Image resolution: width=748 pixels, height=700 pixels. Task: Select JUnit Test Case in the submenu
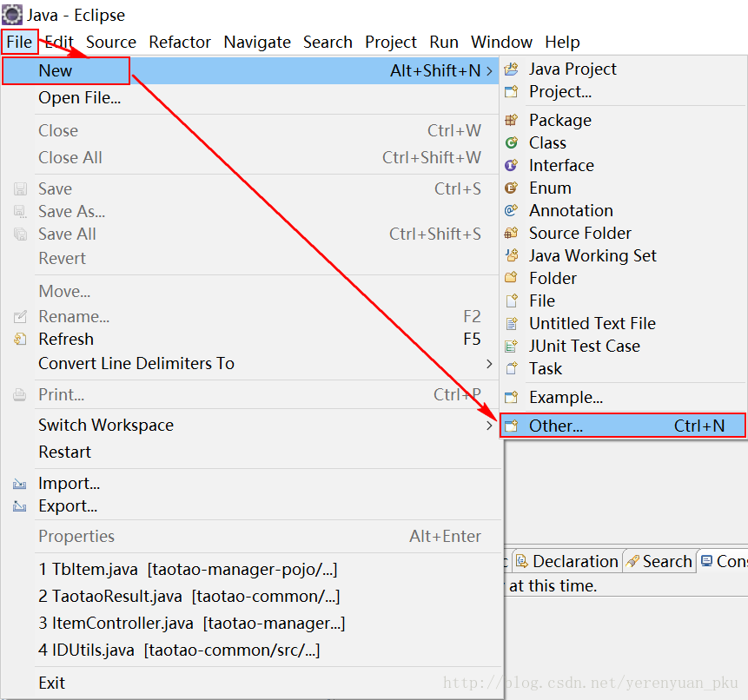pos(623,346)
